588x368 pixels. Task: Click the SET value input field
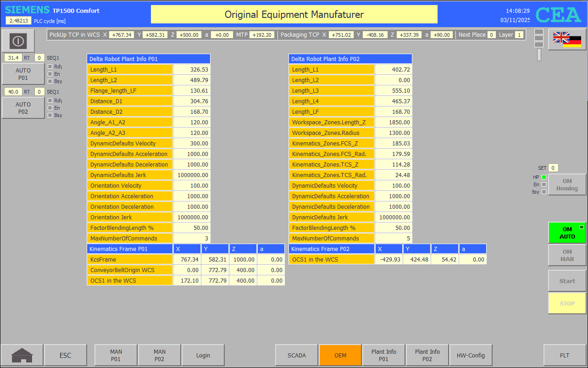click(553, 168)
